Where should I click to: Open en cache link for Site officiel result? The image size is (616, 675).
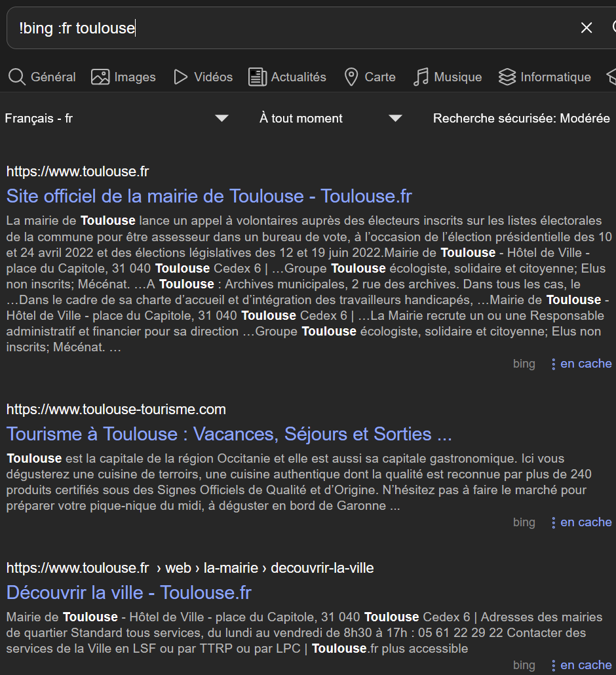(586, 364)
